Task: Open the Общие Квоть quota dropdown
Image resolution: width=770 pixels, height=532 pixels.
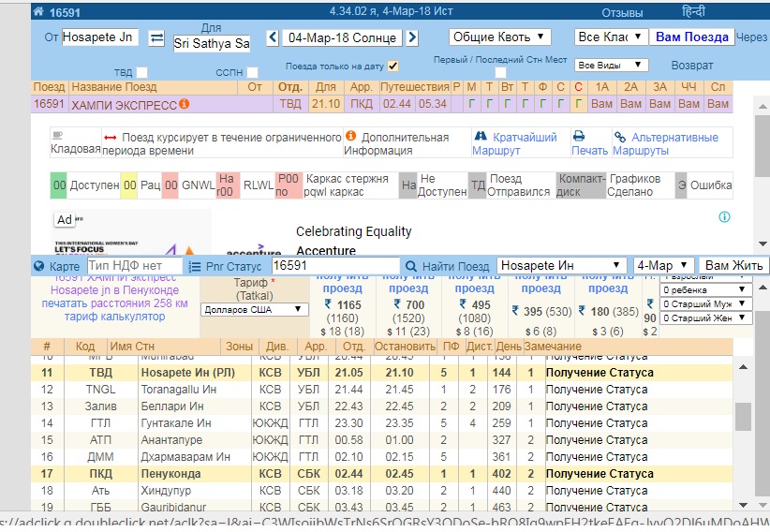Action: pyautogui.click(x=500, y=37)
